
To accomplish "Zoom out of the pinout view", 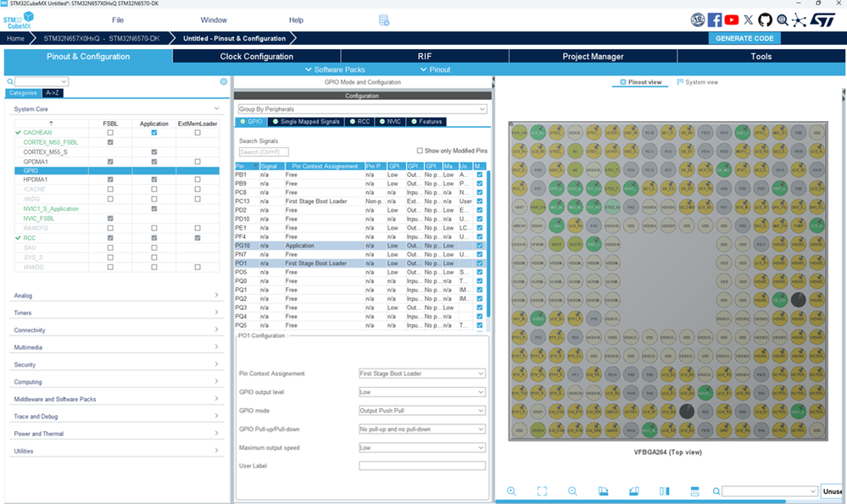I will click(572, 491).
